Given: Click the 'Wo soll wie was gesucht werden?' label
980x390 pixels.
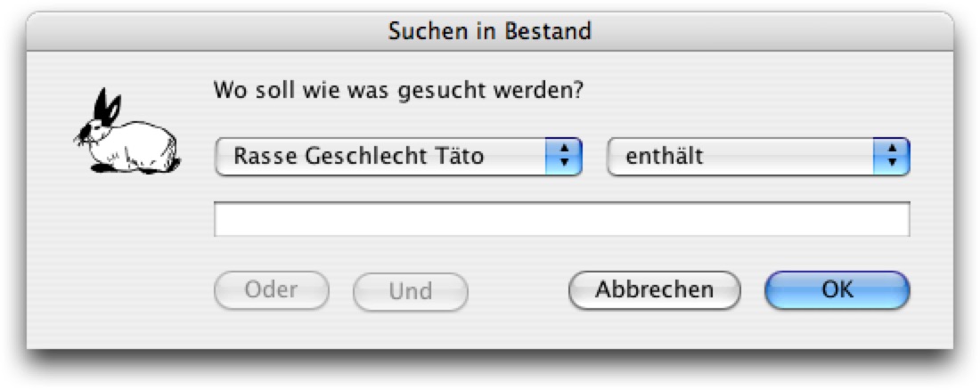Looking at the screenshot, I should pyautogui.click(x=398, y=91).
